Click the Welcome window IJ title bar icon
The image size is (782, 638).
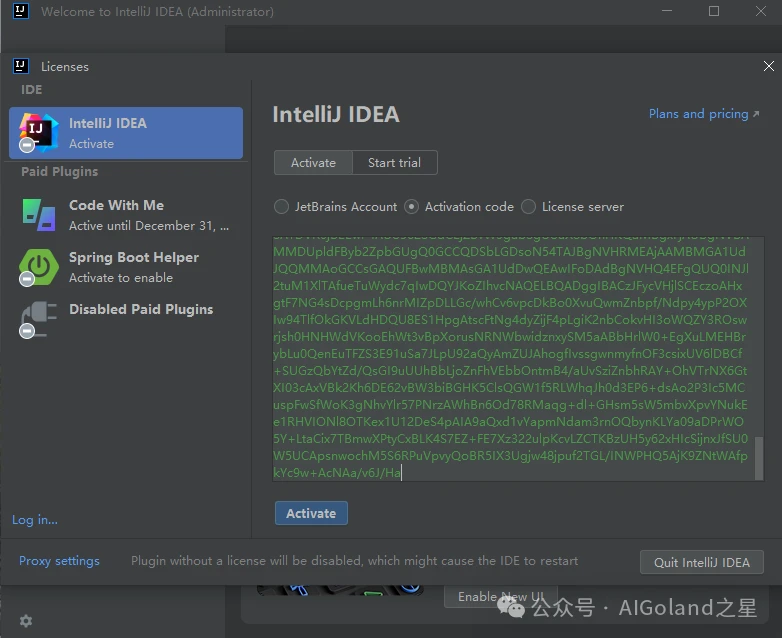20,11
